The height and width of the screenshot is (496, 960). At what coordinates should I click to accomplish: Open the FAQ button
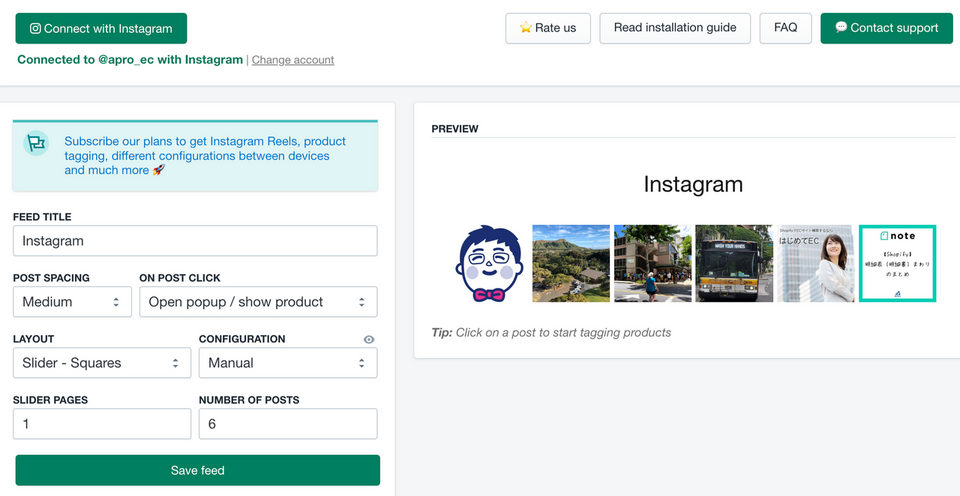click(786, 28)
